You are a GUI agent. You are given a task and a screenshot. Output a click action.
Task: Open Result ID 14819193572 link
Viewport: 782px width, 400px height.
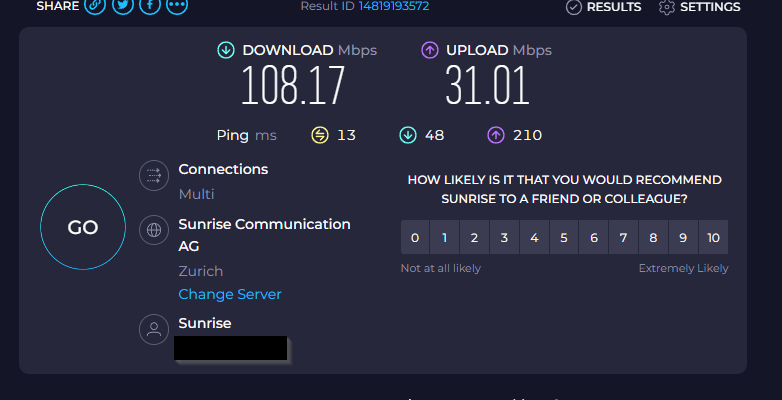394,6
